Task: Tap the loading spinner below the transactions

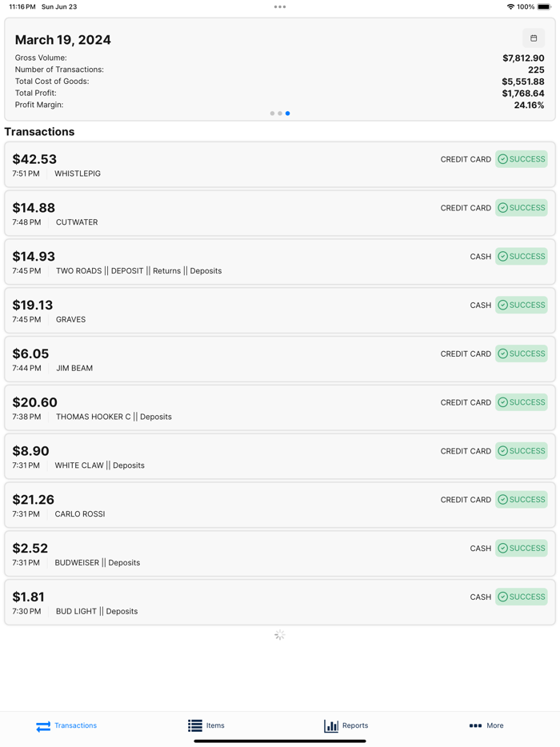Action: click(x=279, y=634)
